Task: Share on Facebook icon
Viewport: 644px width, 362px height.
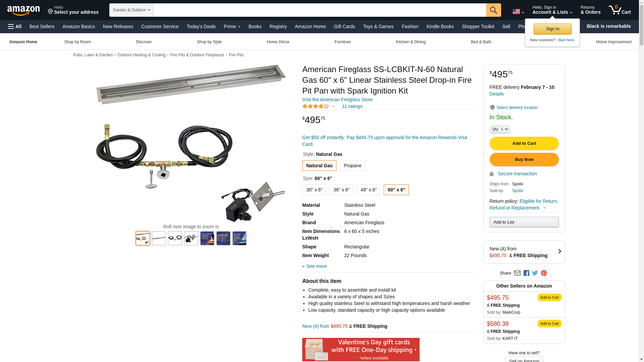Action: (x=526, y=273)
